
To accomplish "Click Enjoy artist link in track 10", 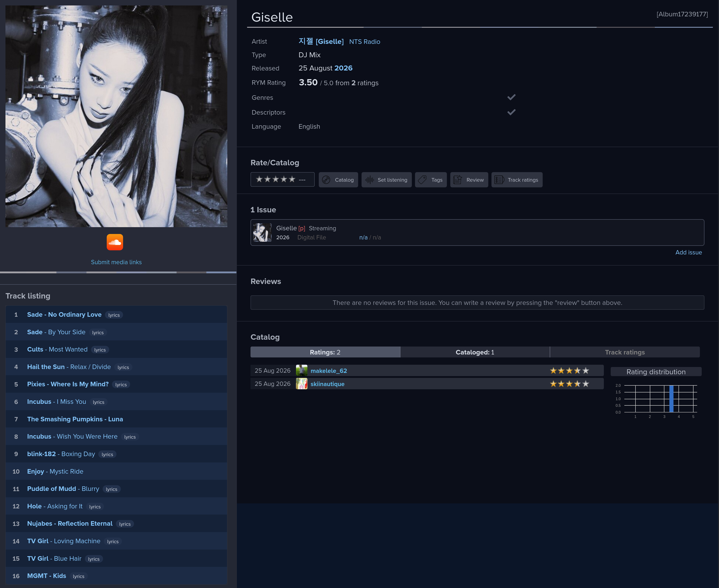I will pyautogui.click(x=35, y=472).
